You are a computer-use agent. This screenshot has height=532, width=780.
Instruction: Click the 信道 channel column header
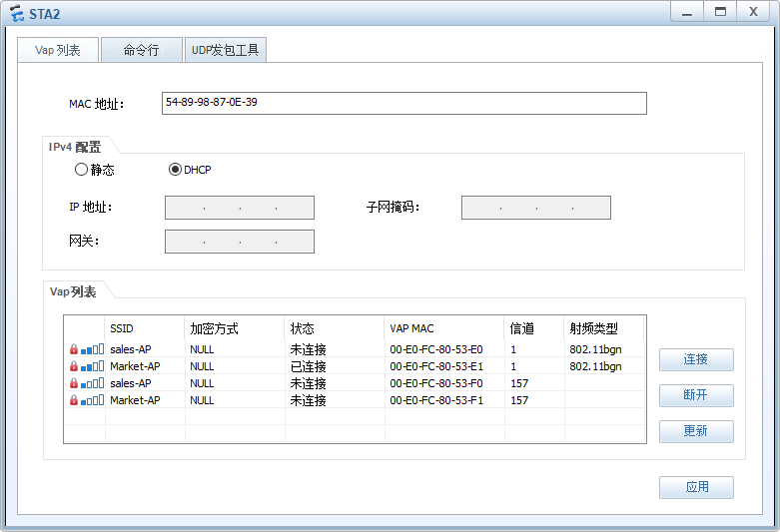534,328
